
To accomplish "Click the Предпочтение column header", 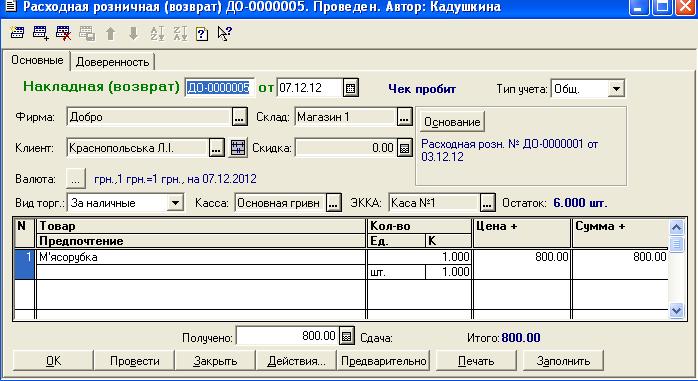I will click(201, 241).
